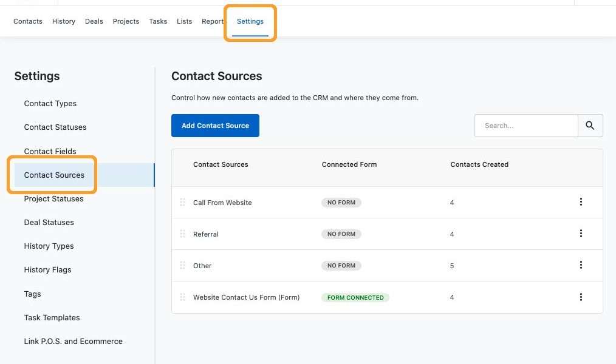The width and height of the screenshot is (616, 364).
Task: Click the Other source name
Action: pyautogui.click(x=202, y=266)
